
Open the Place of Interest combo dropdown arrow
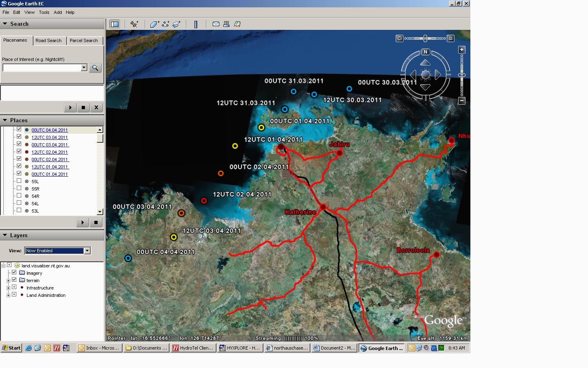click(84, 67)
